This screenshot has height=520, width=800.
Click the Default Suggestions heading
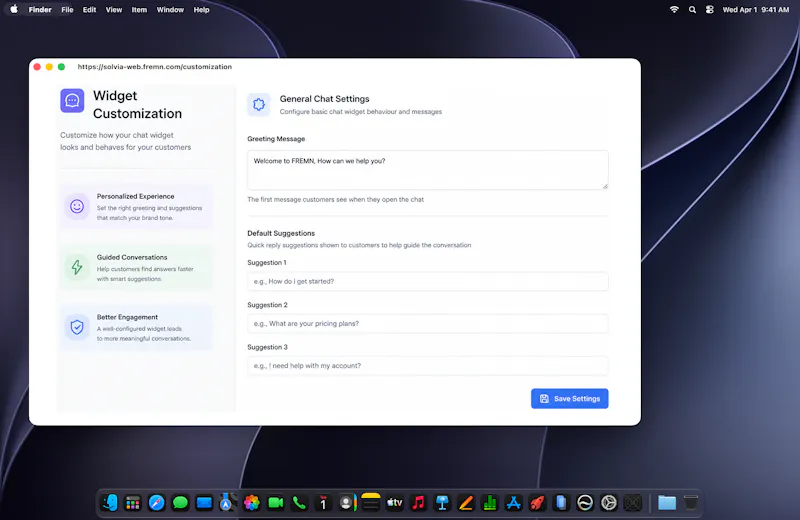281,233
